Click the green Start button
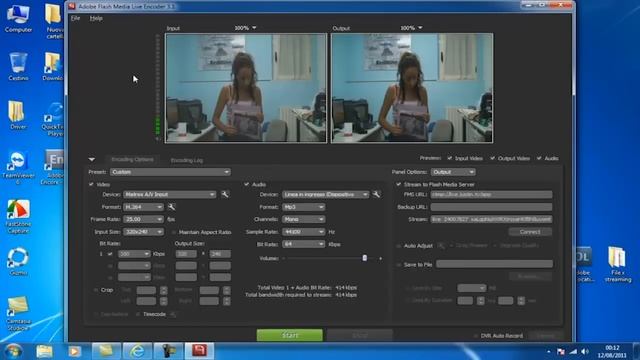Screen dimensions: 640x360 click(x=290, y=335)
